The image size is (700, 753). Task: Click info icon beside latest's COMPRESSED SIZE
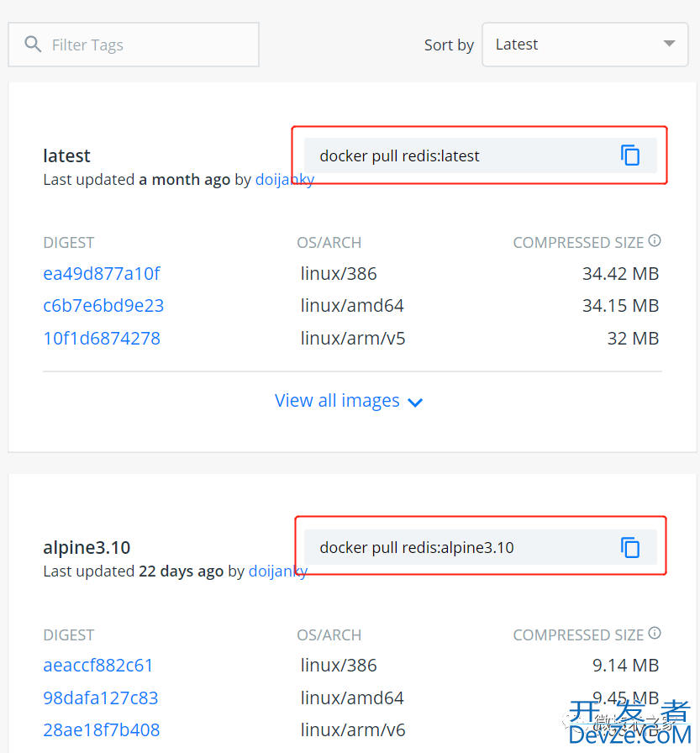(x=655, y=240)
